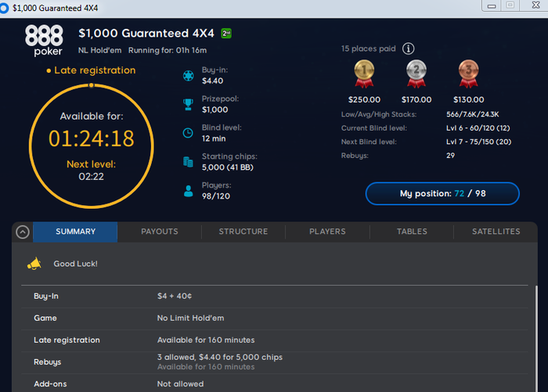Click the app icon in title bar
The image size is (548, 392).
point(4,8)
